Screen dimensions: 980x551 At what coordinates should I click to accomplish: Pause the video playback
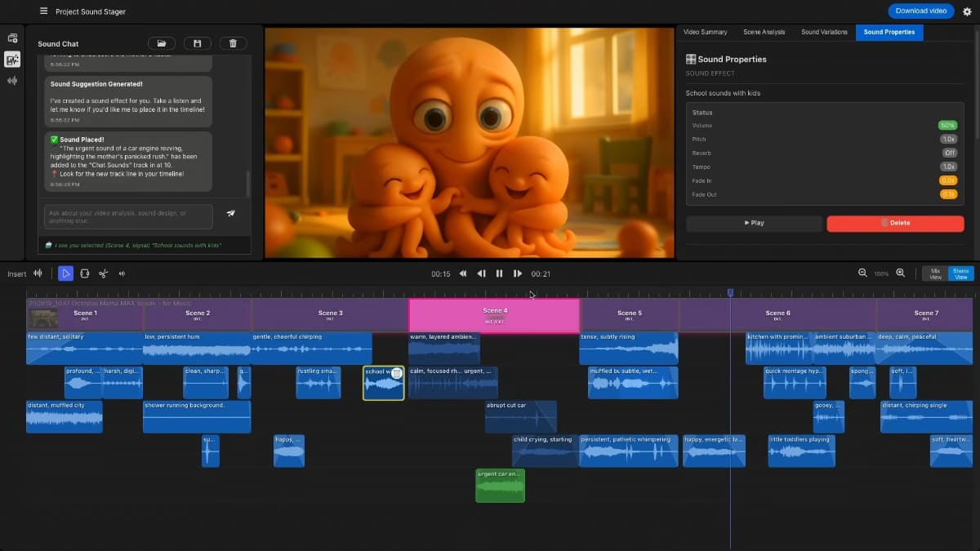pos(500,273)
